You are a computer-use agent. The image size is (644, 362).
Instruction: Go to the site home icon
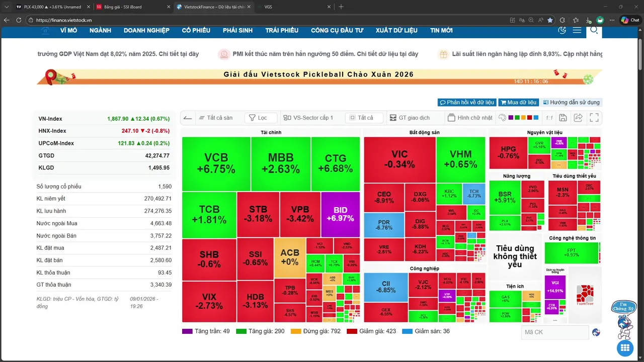[x=45, y=30]
